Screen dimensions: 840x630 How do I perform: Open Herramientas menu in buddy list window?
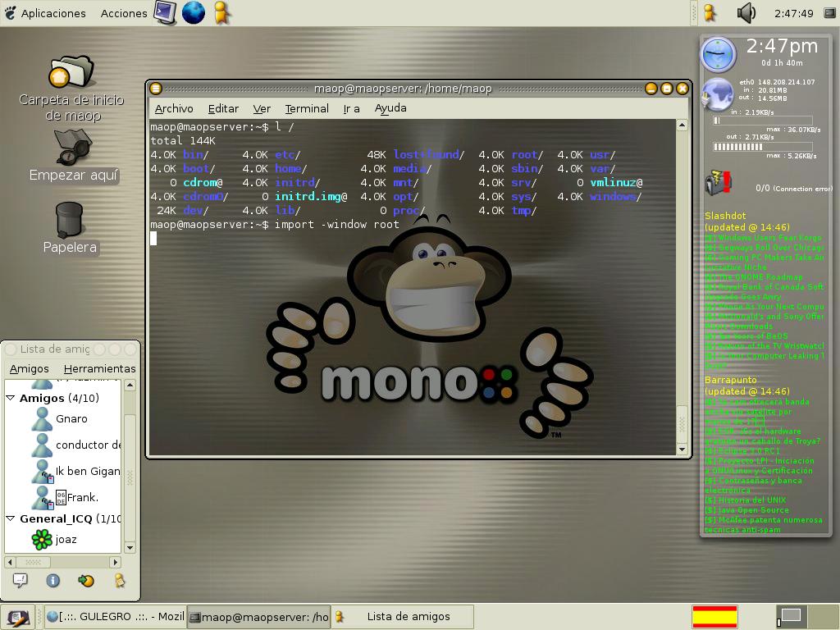click(99, 368)
